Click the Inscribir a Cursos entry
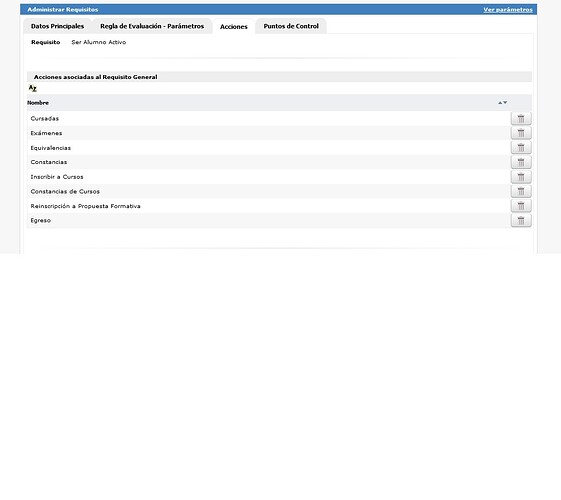 coord(57,177)
